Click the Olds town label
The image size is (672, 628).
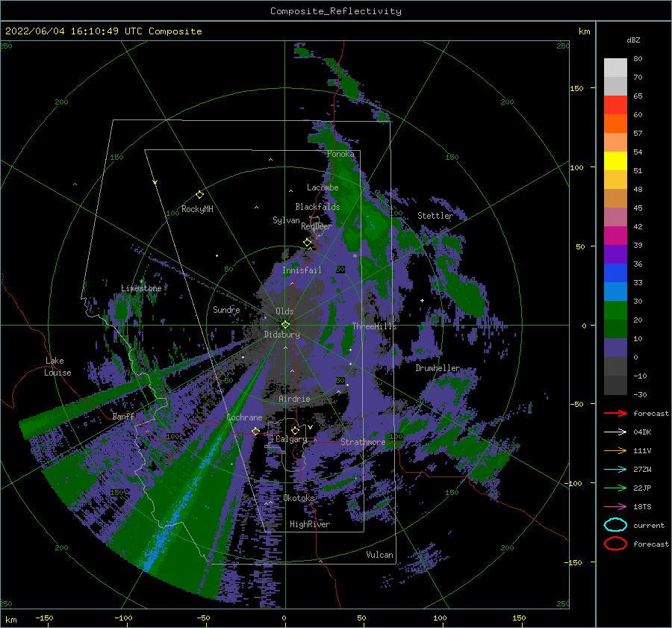284,311
